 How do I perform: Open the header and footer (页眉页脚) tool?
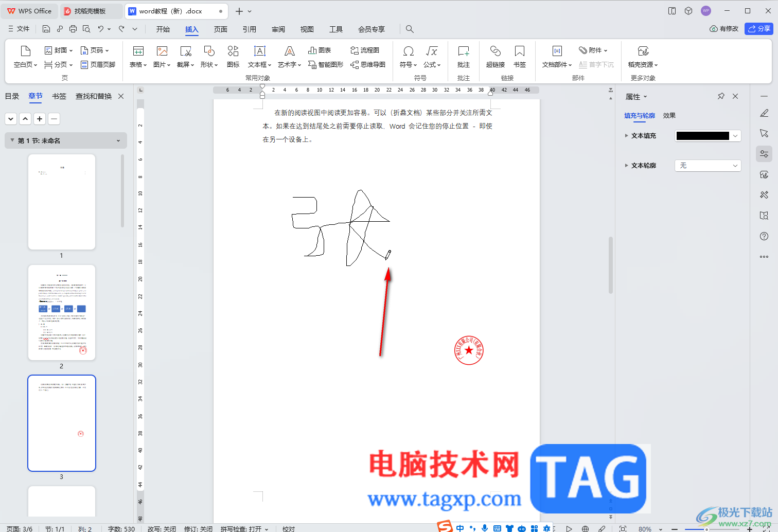[x=98, y=65]
